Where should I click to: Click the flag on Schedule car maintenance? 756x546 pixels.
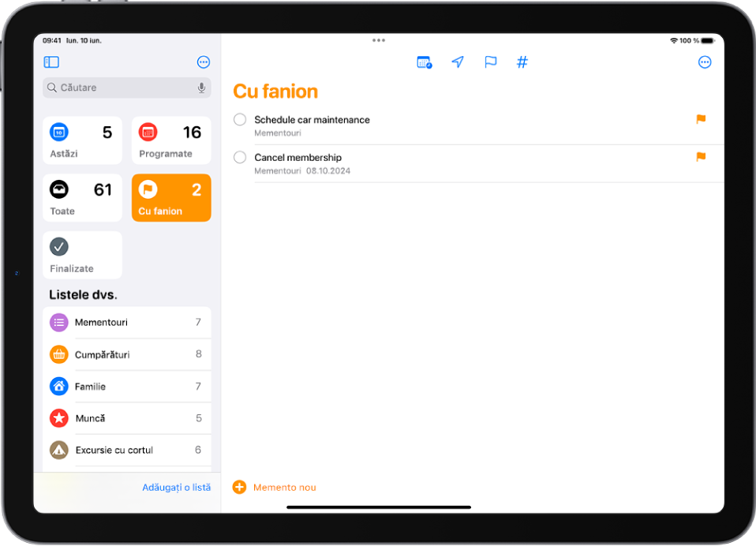(701, 119)
